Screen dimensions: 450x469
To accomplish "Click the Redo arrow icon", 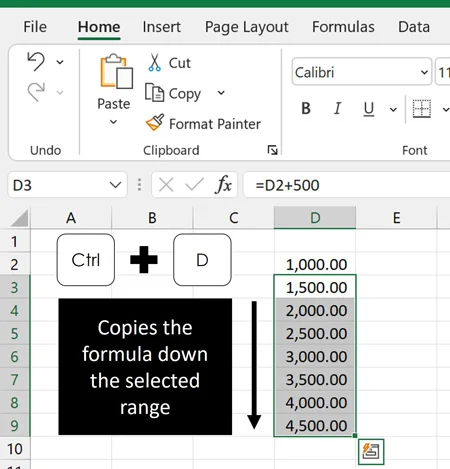I will pos(36,92).
